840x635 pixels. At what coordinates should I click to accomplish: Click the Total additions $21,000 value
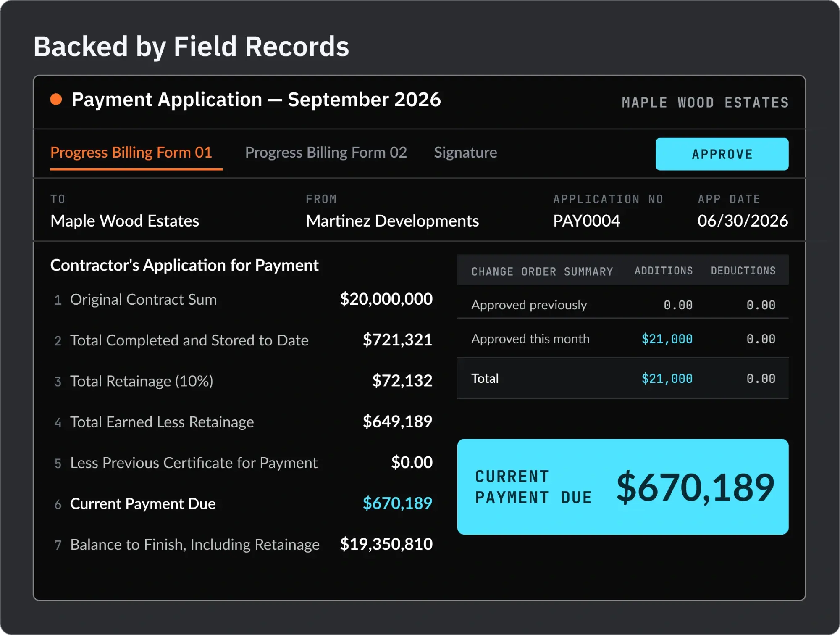tap(667, 379)
